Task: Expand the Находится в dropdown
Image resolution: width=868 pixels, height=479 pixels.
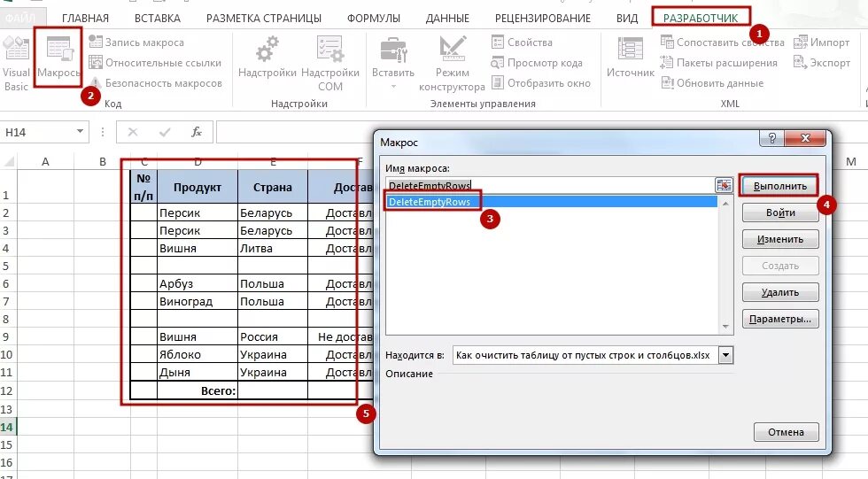Action: (x=725, y=355)
